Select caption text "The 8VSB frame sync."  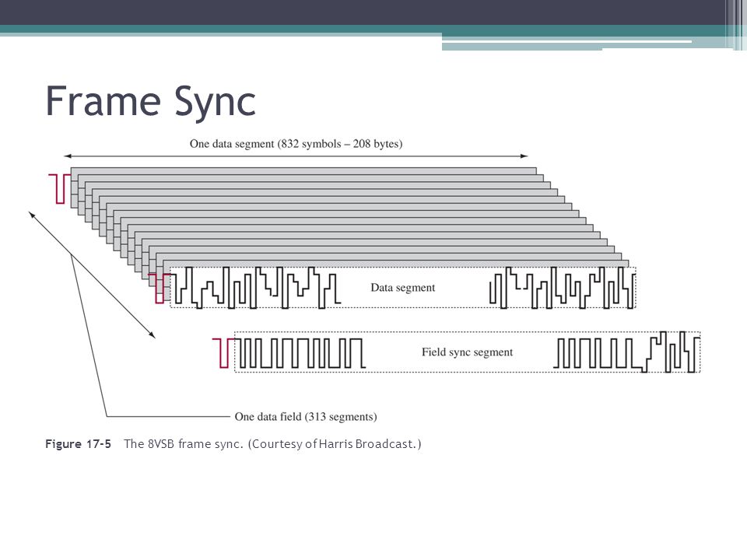184,444
